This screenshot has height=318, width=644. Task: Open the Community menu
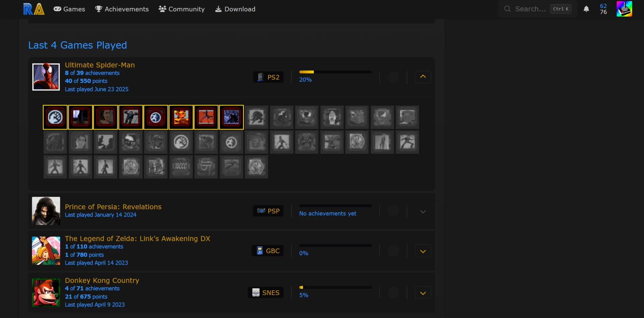[181, 9]
